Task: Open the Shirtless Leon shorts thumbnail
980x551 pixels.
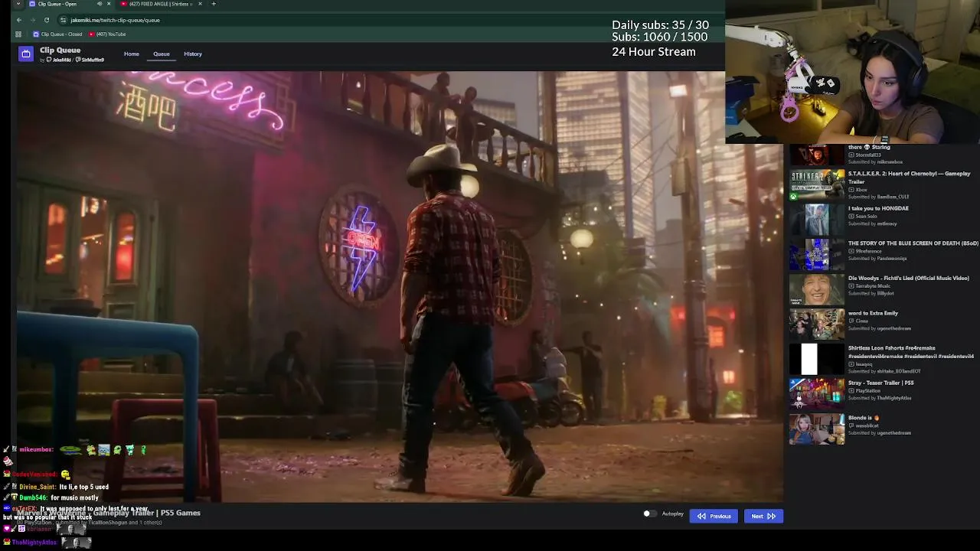Action: (x=817, y=359)
